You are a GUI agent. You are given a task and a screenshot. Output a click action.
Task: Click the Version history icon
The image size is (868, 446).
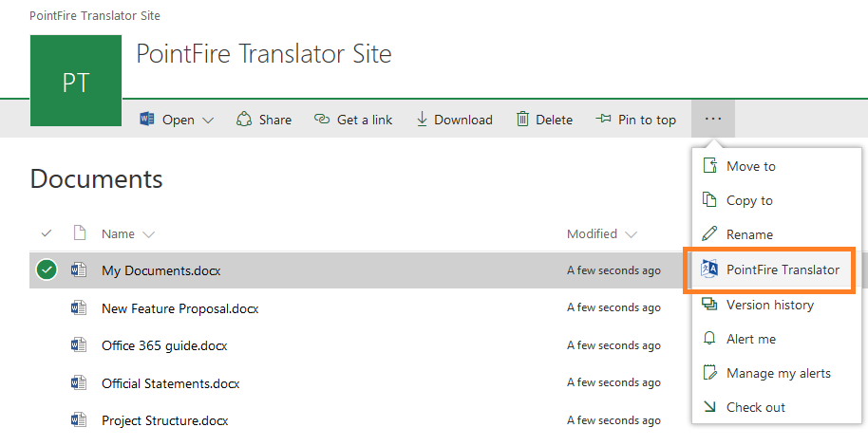point(709,304)
